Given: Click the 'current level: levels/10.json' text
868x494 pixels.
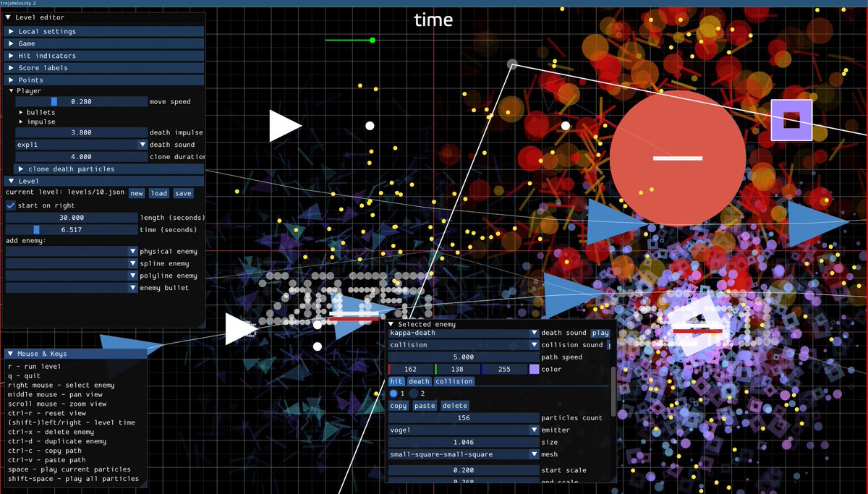Looking at the screenshot, I should click(x=65, y=193).
